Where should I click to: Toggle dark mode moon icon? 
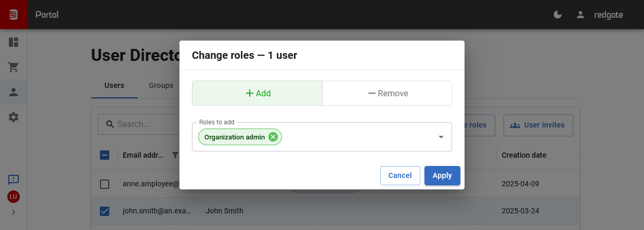[558, 15]
